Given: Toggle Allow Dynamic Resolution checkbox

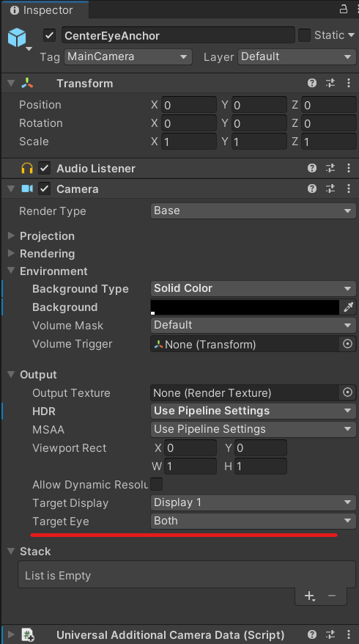Looking at the screenshot, I should coord(157,484).
